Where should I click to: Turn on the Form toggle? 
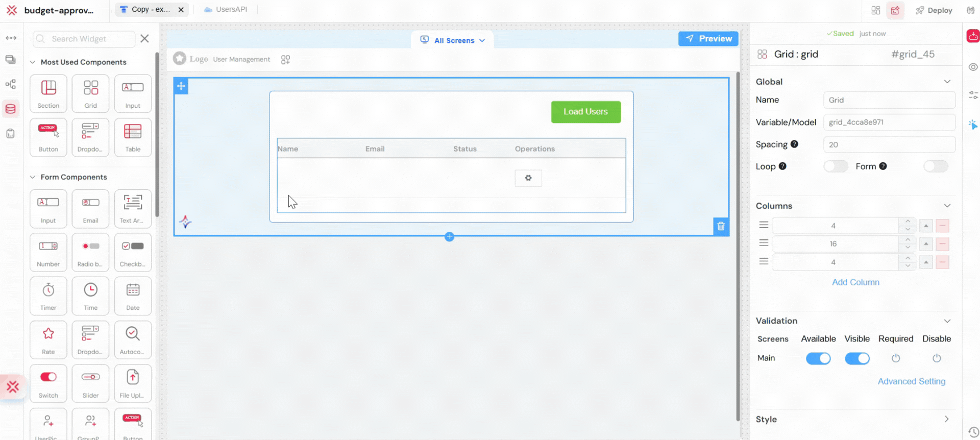(935, 166)
